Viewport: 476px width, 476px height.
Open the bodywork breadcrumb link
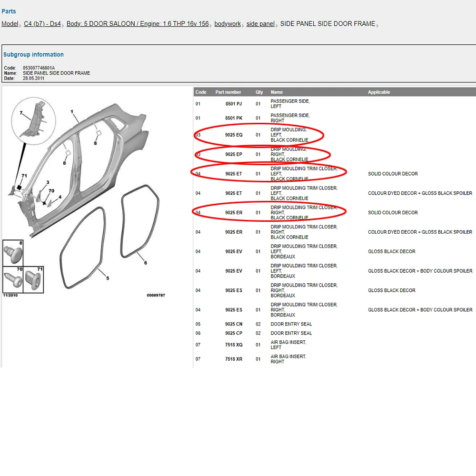(228, 24)
